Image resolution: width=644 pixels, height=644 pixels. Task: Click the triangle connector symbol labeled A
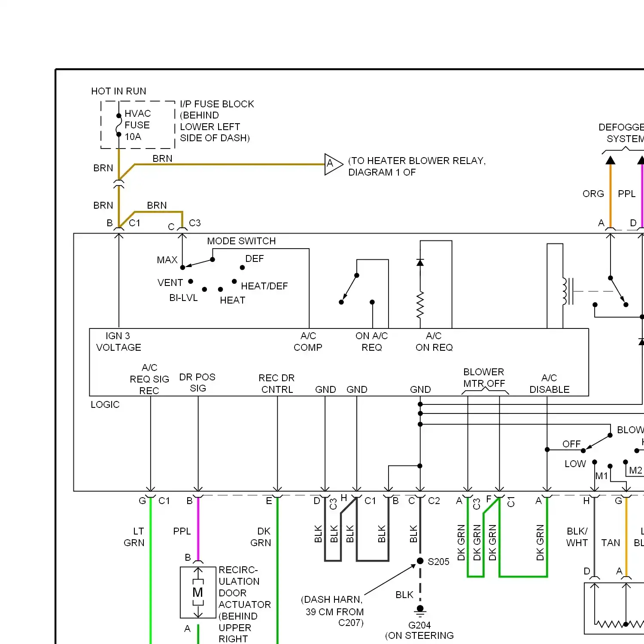click(x=334, y=164)
